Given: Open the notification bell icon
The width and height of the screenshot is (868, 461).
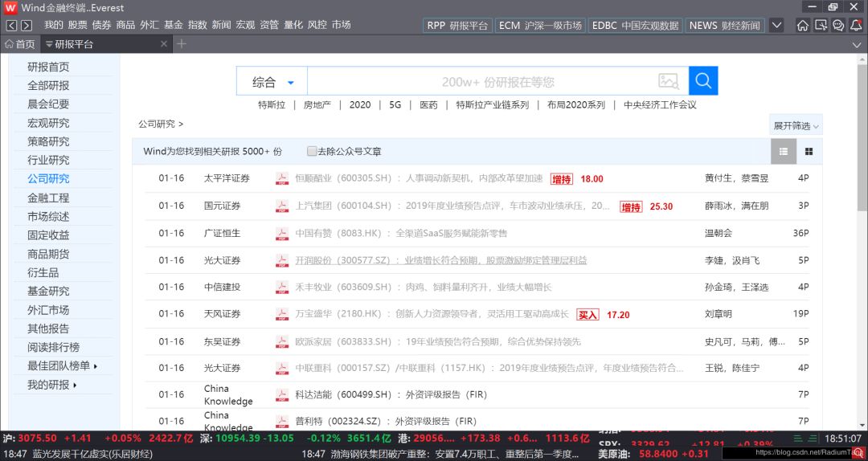Looking at the screenshot, I should (x=857, y=26).
